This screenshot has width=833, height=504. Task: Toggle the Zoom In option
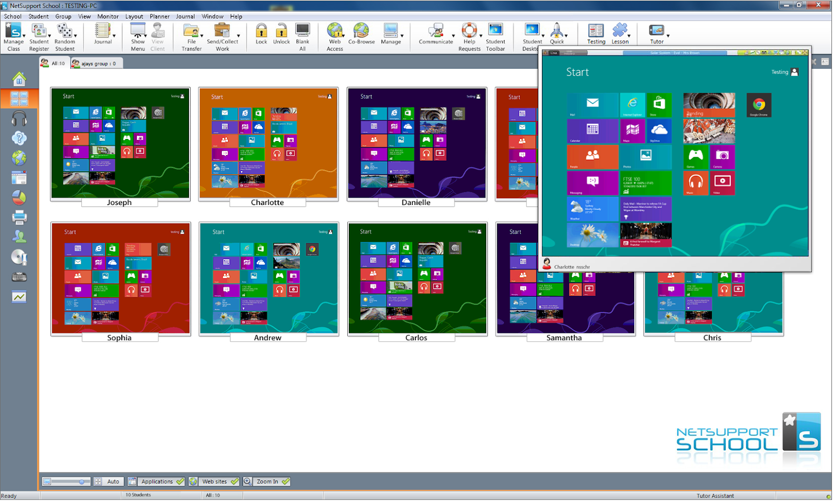pos(285,481)
